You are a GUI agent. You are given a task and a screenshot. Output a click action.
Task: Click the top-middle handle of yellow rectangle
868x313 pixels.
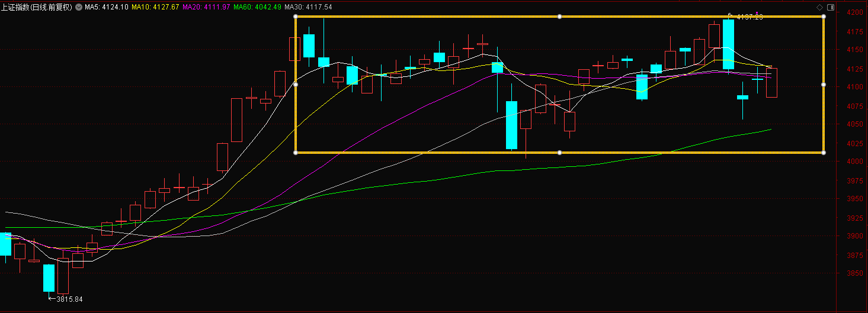tap(560, 17)
